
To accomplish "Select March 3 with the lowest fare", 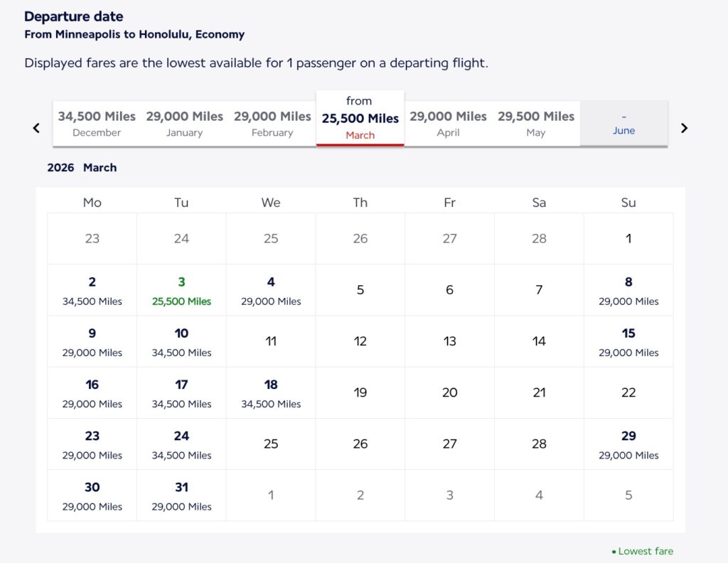I will pos(181,291).
